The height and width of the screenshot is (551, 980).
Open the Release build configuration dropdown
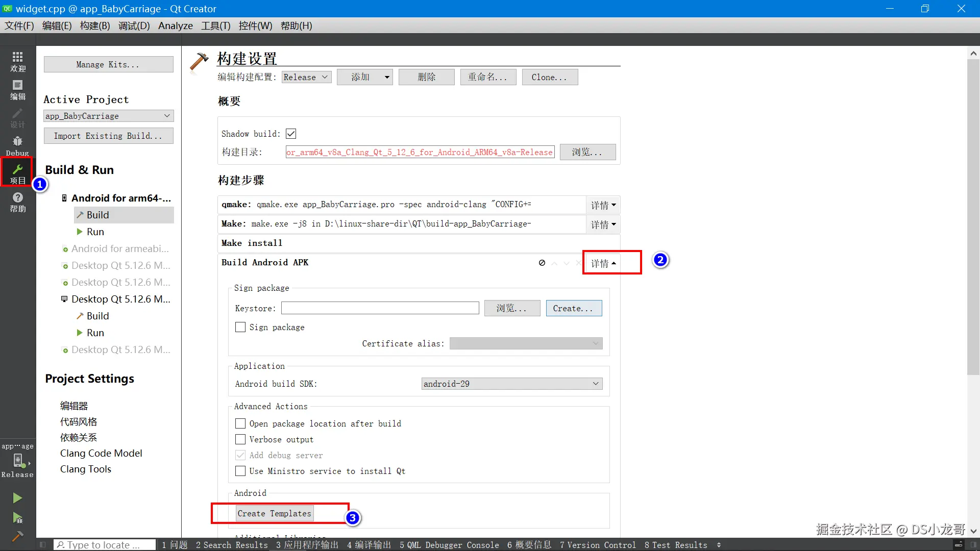coord(306,77)
